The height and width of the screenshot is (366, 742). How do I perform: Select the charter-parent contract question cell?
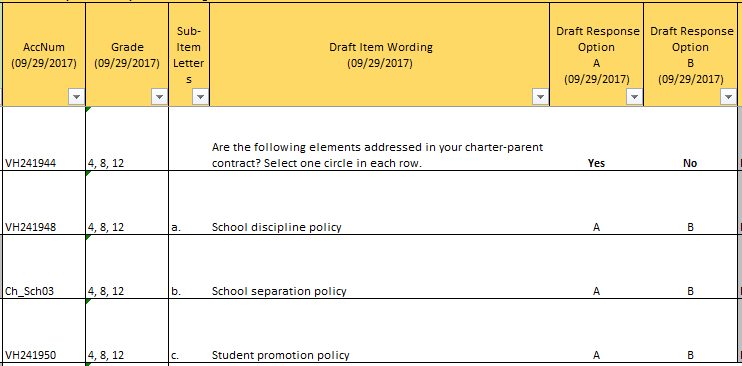tap(380, 139)
